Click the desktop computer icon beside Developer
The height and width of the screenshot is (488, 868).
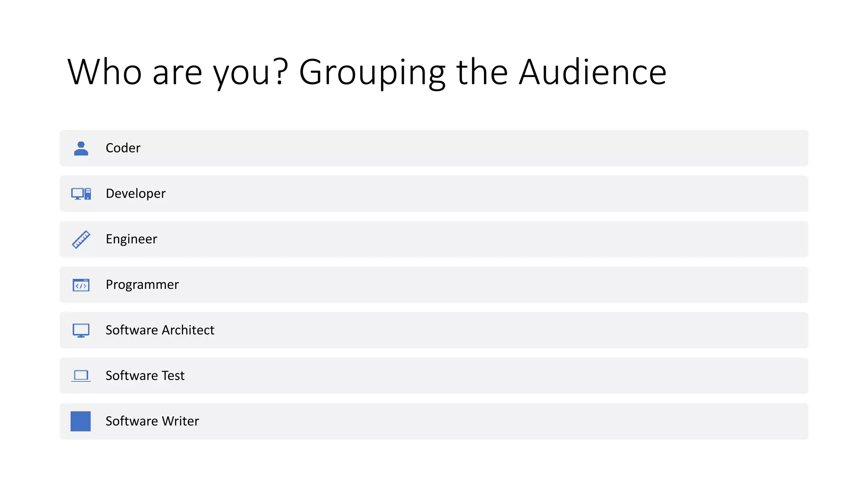81,194
